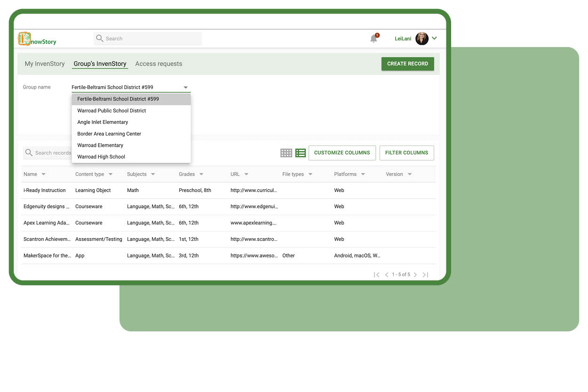Switch to list view icon
Viewport: 588px width, 392px height.
[x=301, y=152]
